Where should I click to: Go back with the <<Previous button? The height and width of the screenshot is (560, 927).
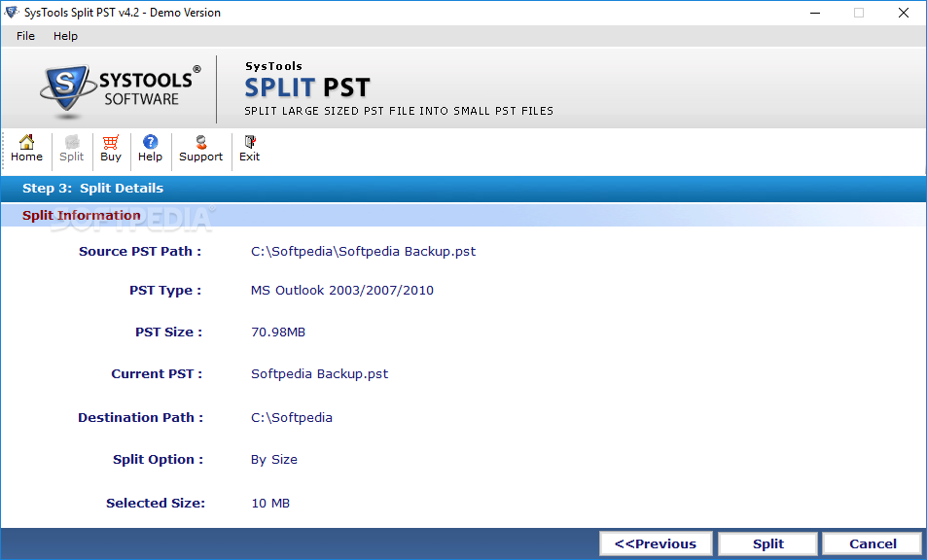coord(656,544)
